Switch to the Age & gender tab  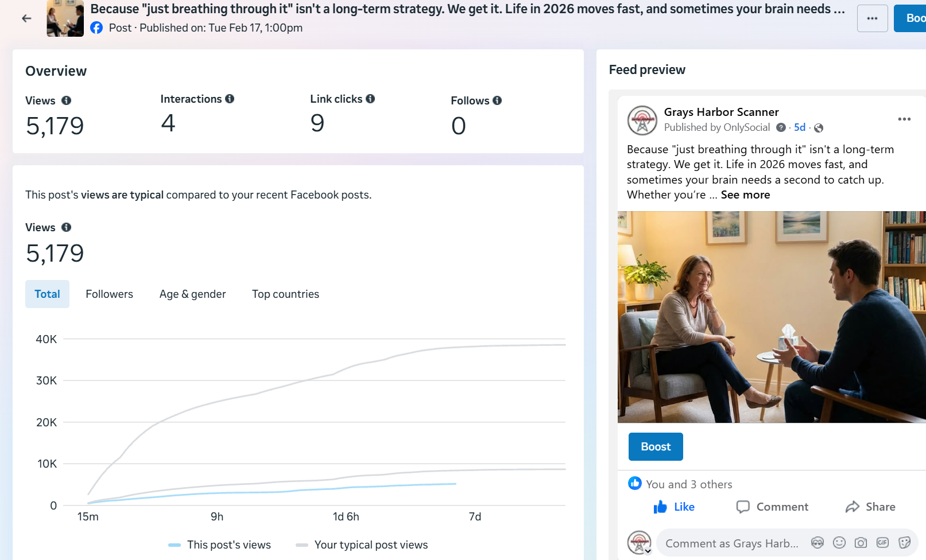coord(192,294)
